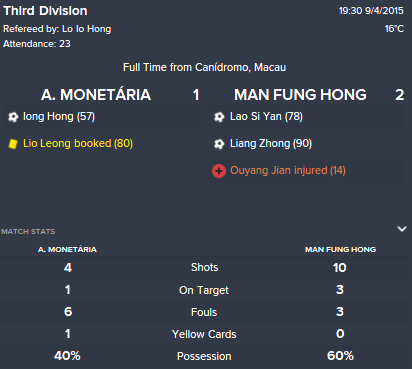Image resolution: width=412 pixels, height=369 pixels.
Task: Click the goal icon beside Liang Zhong
Action: (219, 144)
